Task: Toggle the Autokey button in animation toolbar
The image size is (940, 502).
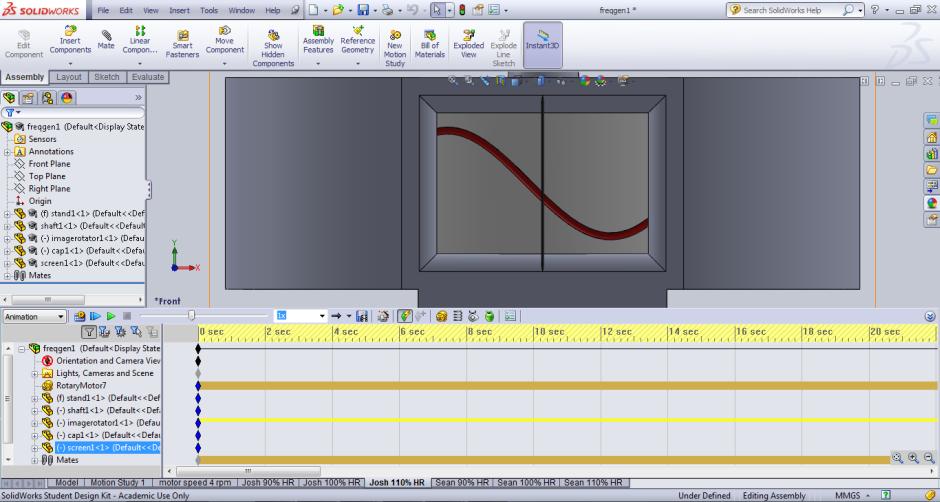Action: coord(405,316)
